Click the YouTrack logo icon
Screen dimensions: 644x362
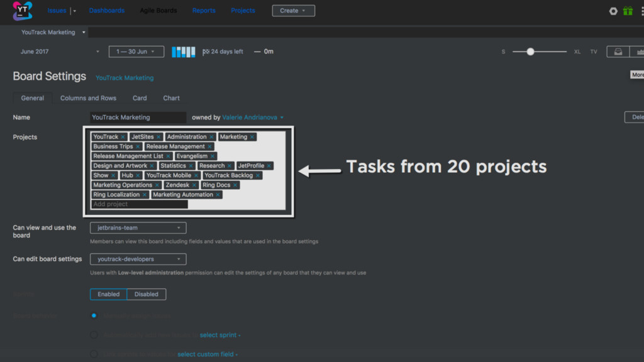click(22, 11)
